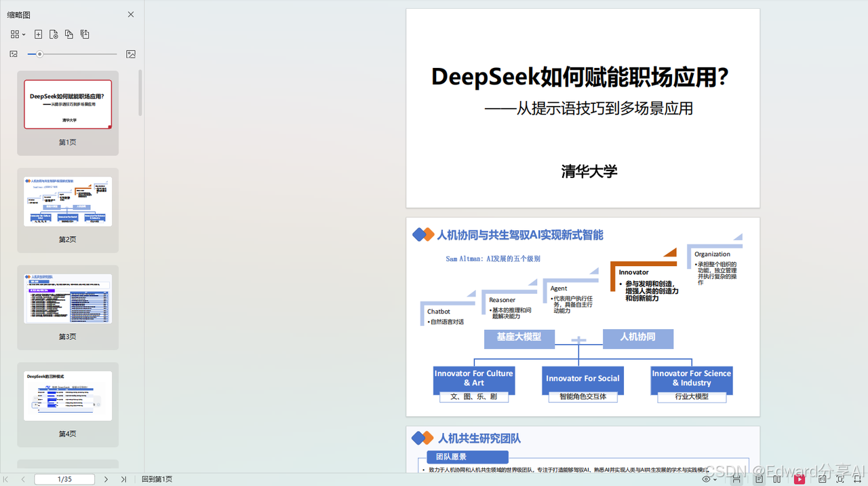Select the page 2 thumbnail

68,202
